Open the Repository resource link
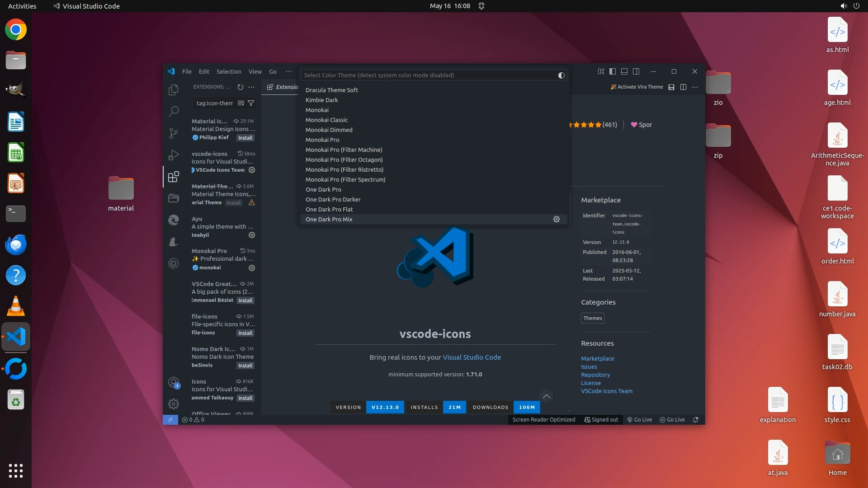 tap(595, 375)
